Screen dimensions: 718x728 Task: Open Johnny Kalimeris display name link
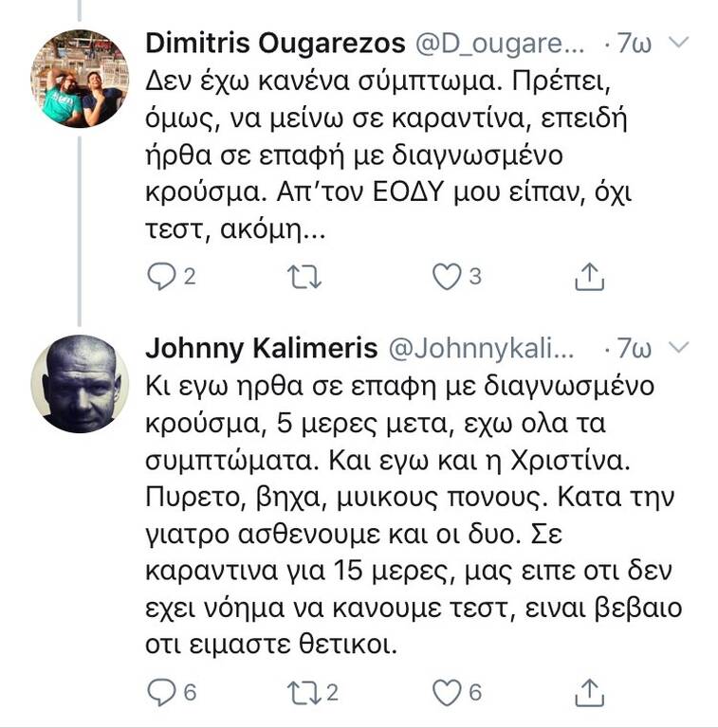click(259, 350)
